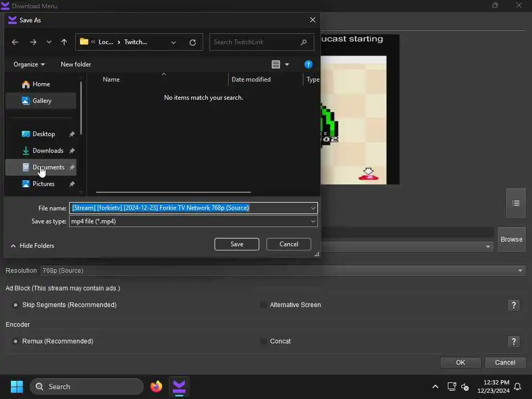Click muted volume tray icon
Screen dimensions: 532x399
(465, 387)
